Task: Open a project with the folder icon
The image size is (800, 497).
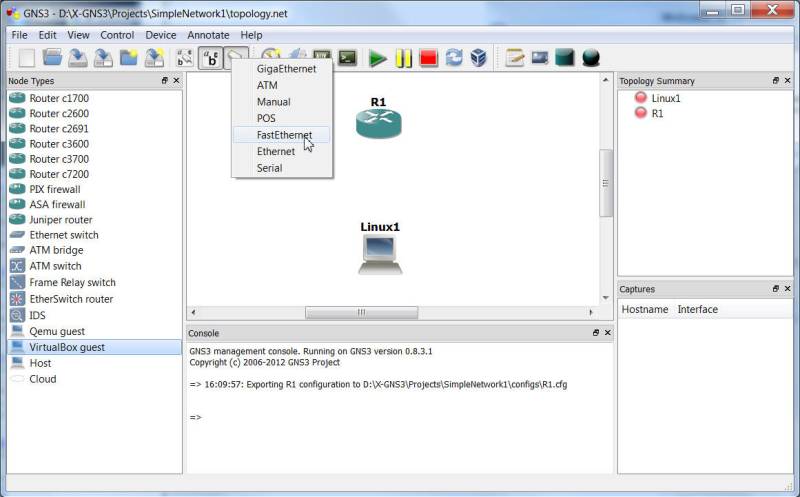Action: (52, 58)
